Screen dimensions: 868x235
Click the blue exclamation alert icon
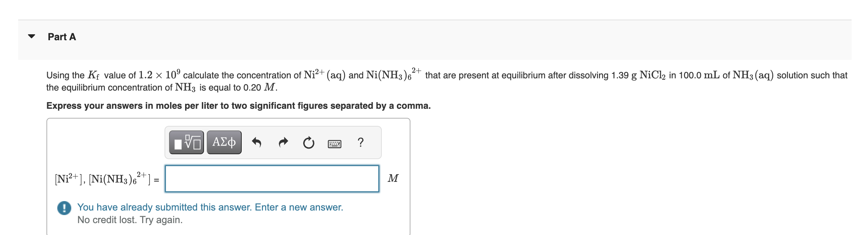(x=64, y=208)
